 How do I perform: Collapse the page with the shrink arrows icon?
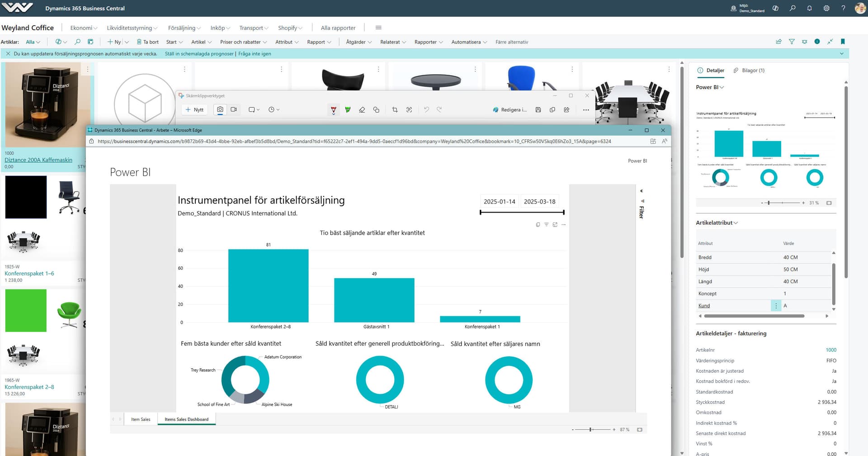point(830,42)
